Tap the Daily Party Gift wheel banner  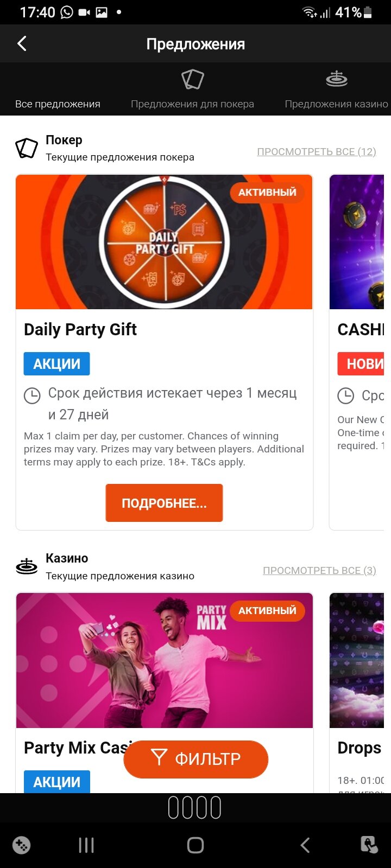(164, 242)
